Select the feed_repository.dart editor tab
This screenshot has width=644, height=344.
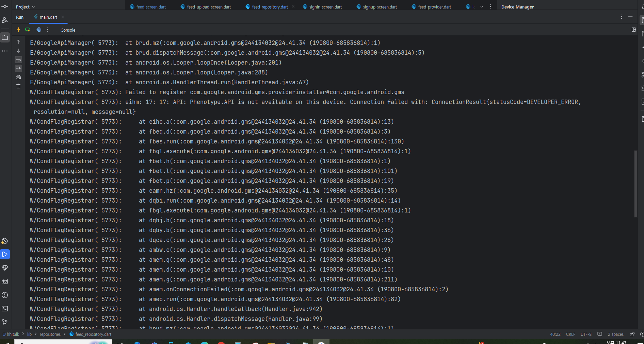coord(267,7)
